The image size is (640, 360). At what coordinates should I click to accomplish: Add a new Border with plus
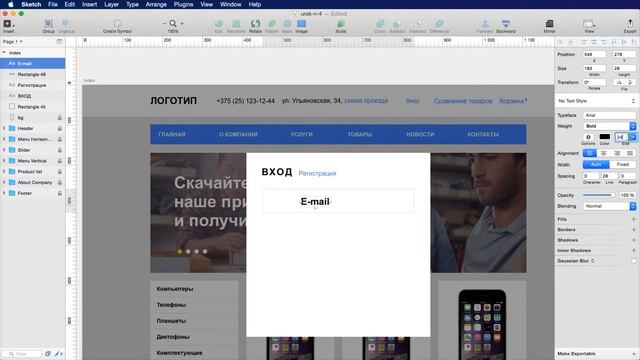[633, 230]
